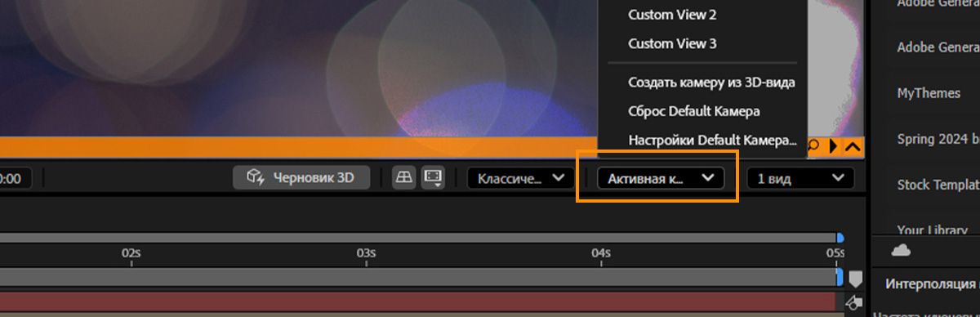The height and width of the screenshot is (317, 980).
Task: Open the MyThemes library
Action: (929, 93)
